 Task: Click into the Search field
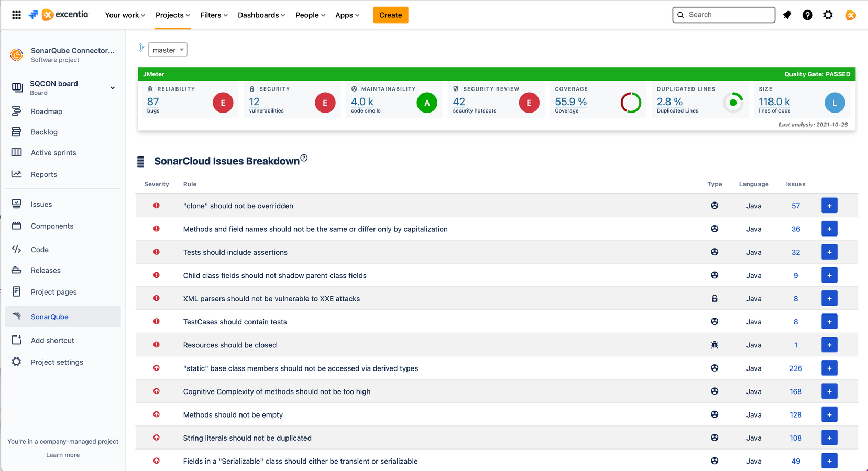tap(723, 15)
